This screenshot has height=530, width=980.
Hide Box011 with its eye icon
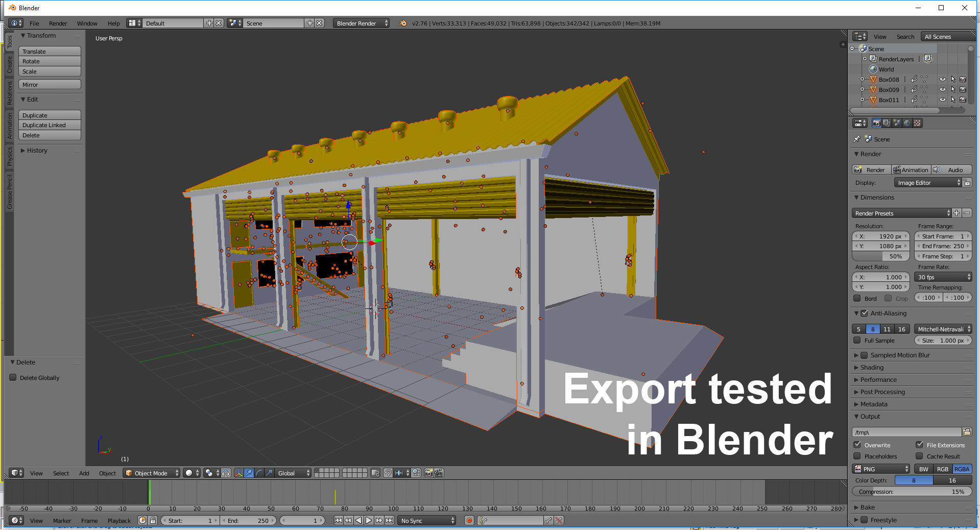pos(943,100)
